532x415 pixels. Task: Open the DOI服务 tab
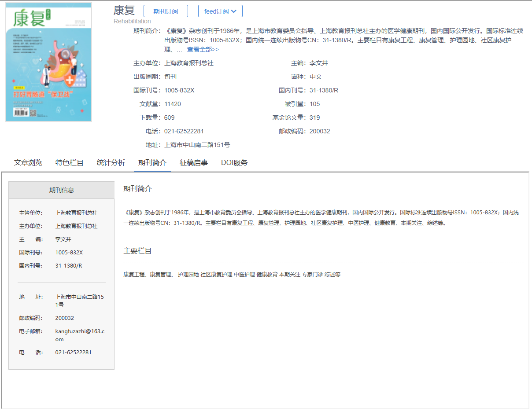tap(234, 162)
